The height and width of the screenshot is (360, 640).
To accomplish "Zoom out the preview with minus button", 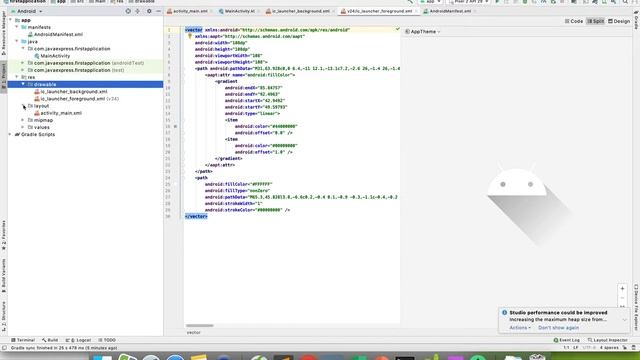I will click(x=622, y=298).
